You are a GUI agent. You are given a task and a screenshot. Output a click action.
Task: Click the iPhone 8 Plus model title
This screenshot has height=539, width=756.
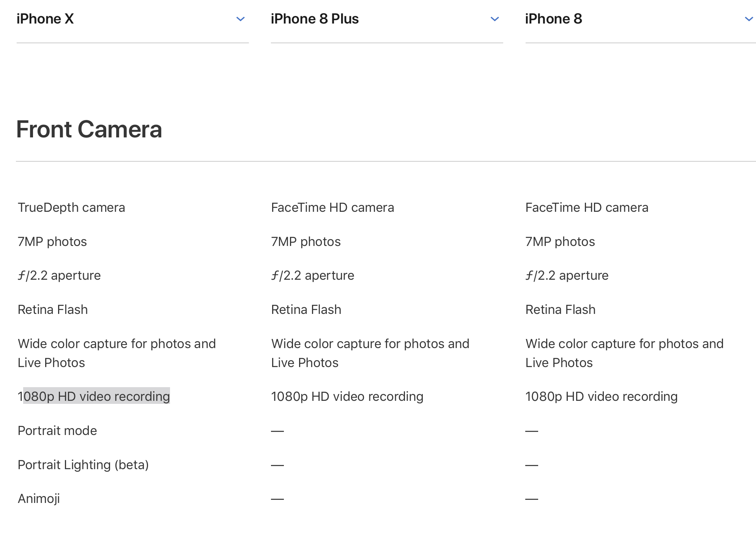pyautogui.click(x=315, y=19)
